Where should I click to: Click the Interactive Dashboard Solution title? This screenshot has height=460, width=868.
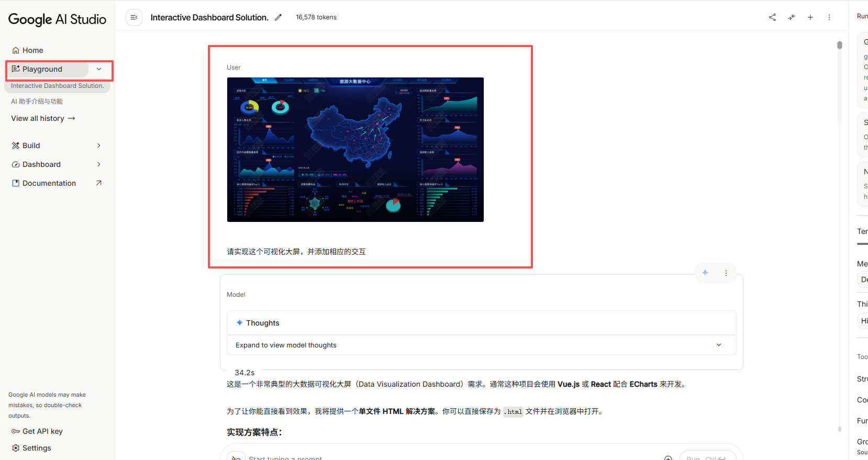coord(209,17)
